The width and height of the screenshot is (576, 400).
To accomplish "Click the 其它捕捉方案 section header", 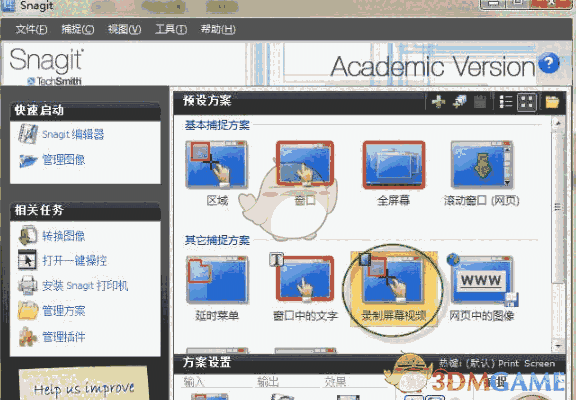I will [217, 240].
